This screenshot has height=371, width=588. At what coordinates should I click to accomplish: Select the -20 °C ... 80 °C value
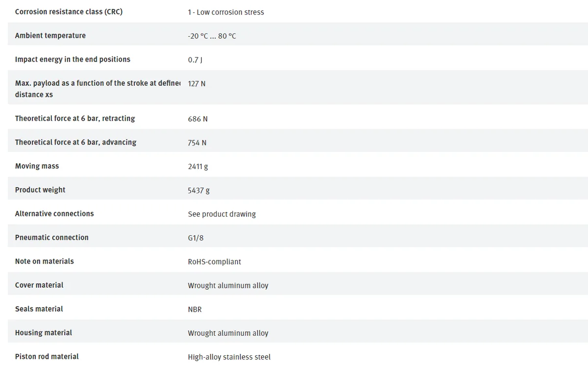212,36
